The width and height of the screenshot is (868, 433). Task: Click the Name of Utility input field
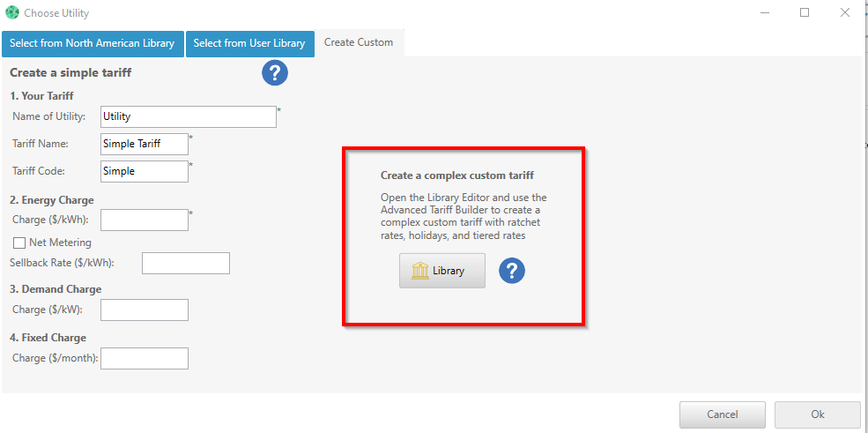tap(189, 116)
